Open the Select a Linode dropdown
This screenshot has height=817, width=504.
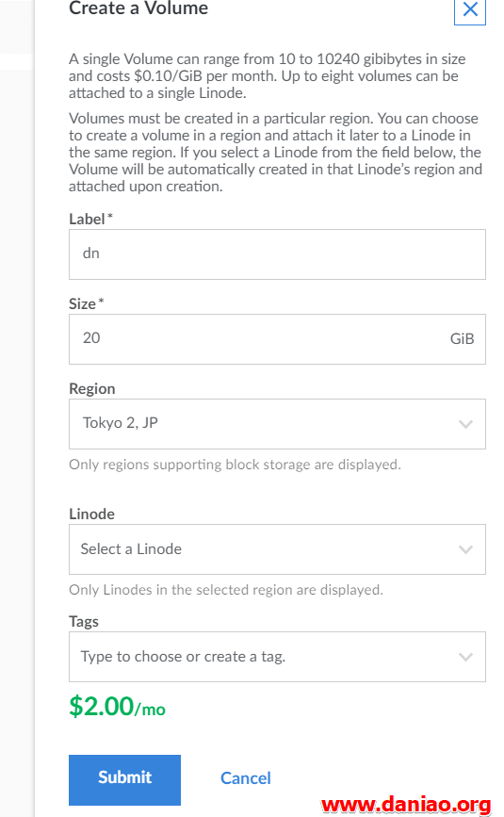[x=277, y=549]
